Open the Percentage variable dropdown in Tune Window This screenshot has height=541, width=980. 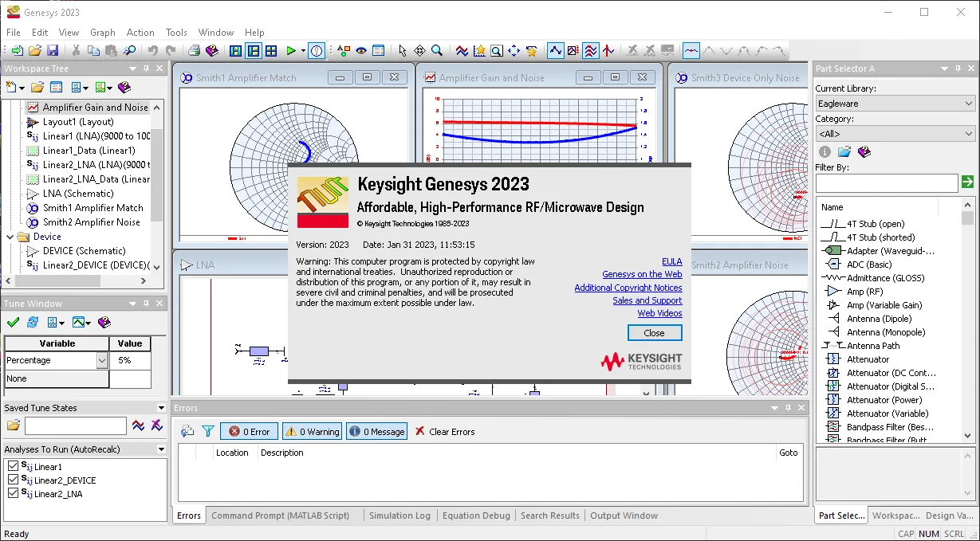(102, 361)
